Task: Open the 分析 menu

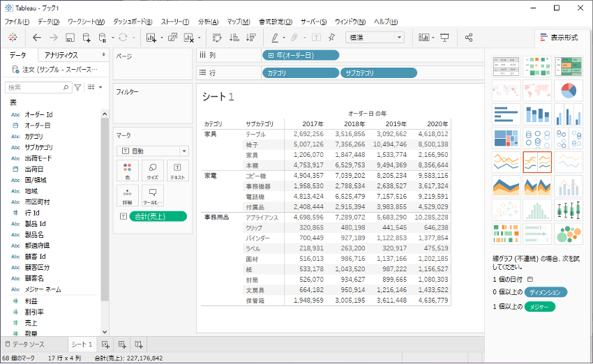Action: tap(209, 22)
